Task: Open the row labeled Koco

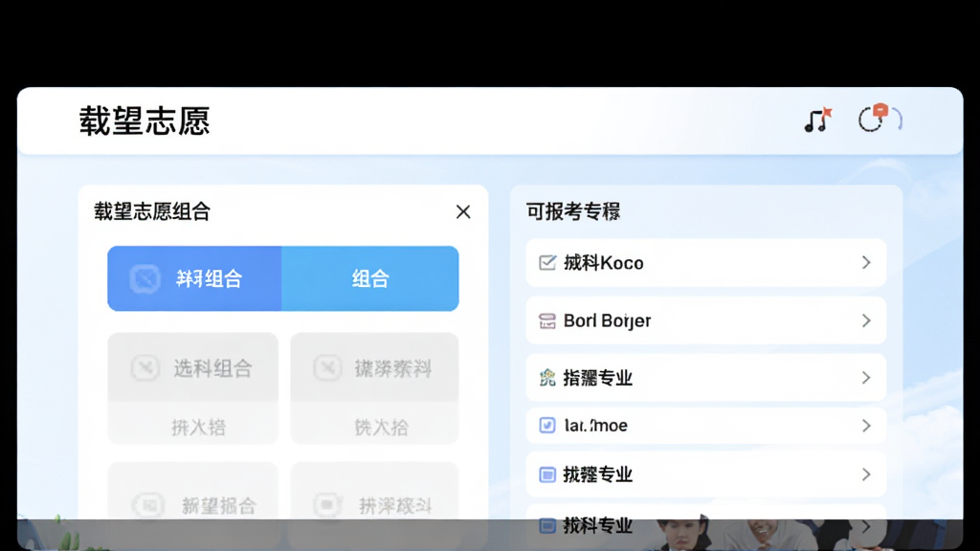Action: pos(706,263)
